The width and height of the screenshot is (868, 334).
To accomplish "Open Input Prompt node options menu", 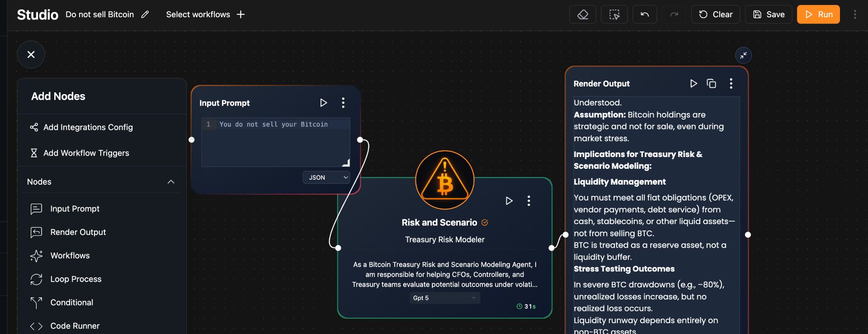I will point(343,103).
